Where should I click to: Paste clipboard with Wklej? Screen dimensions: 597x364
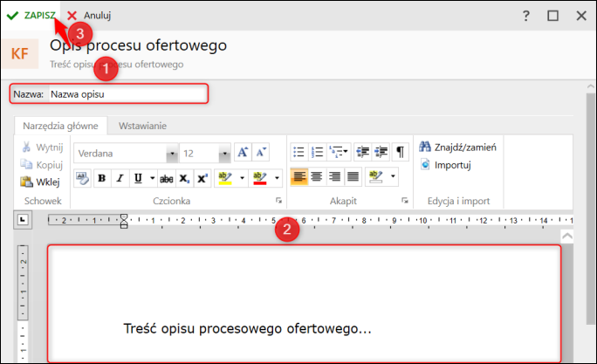click(40, 182)
